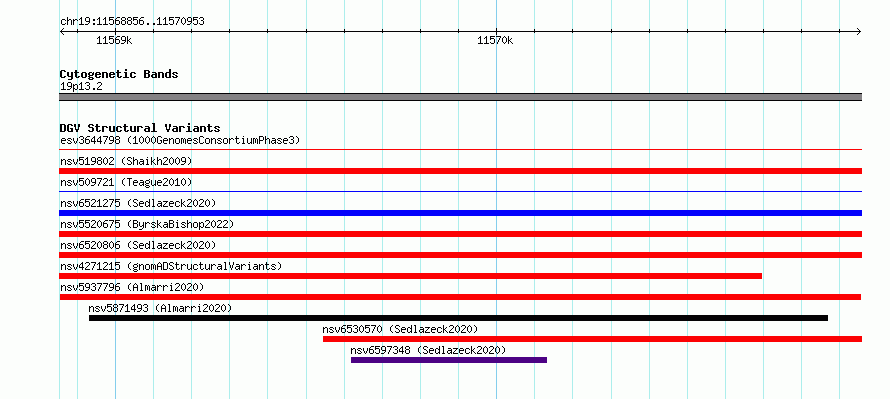Open the nsv519802 (Shaikh2009) label
Viewport: 890px width, 399px height.
pyautogui.click(x=126, y=161)
